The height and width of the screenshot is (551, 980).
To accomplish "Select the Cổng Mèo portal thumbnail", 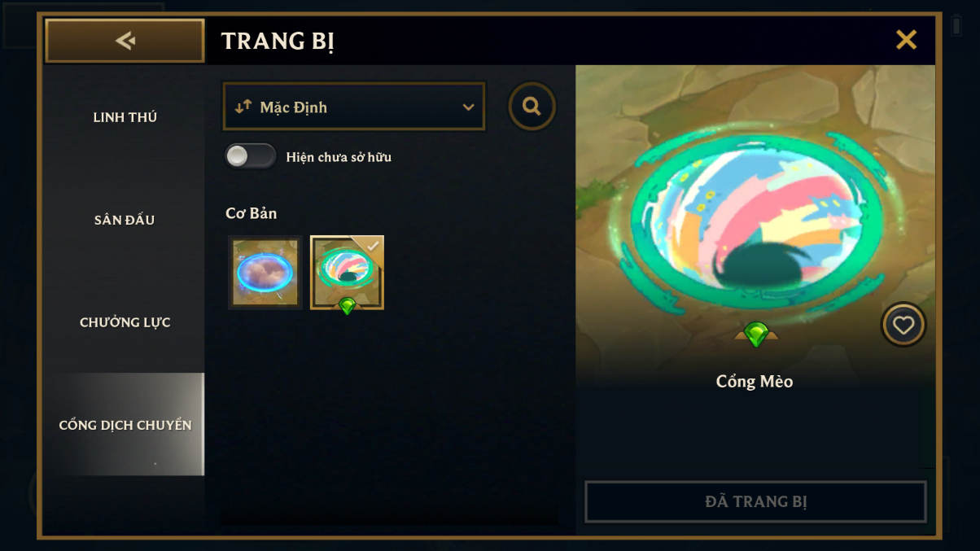I will tap(348, 273).
